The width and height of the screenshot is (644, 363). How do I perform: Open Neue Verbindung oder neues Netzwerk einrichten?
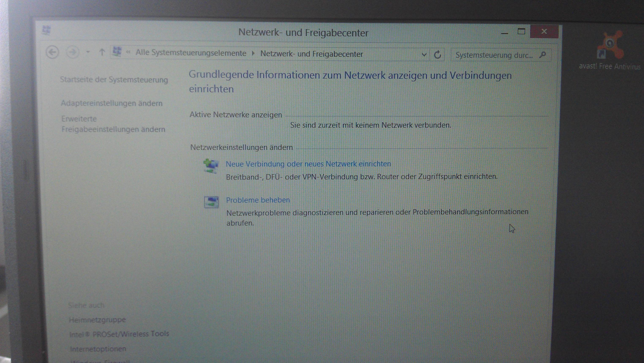tap(308, 164)
